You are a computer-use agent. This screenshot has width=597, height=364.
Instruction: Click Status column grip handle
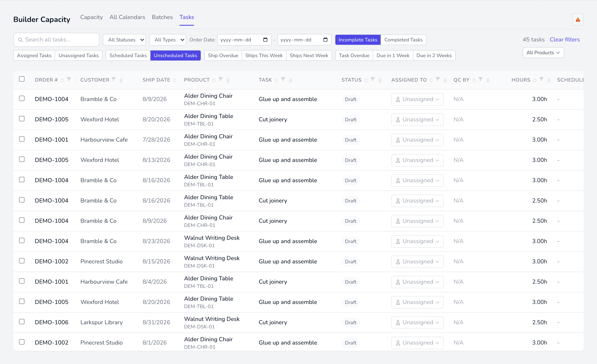380,80
